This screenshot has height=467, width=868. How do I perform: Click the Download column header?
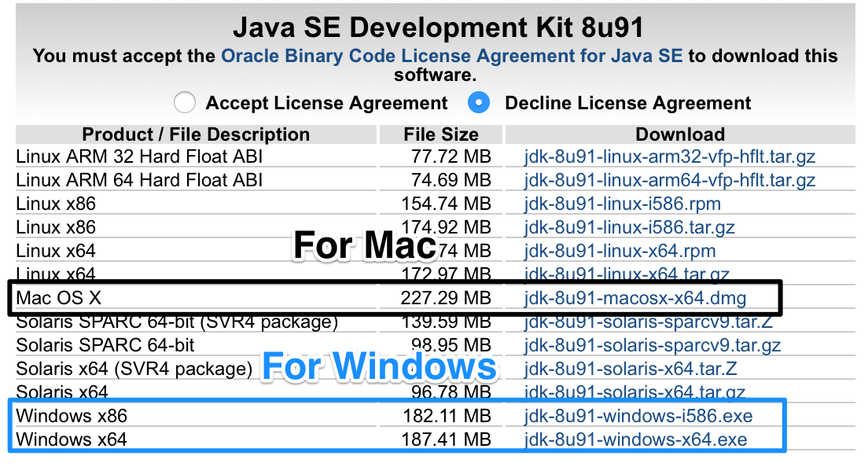tap(680, 134)
